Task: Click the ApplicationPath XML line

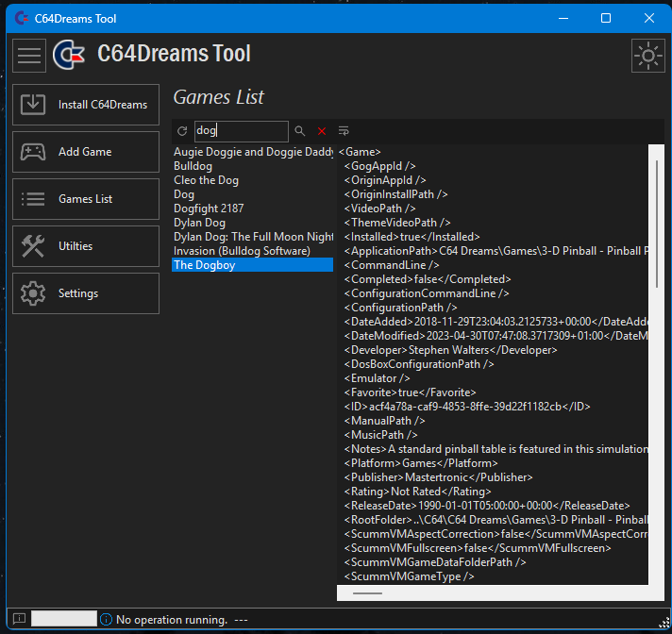Action: click(496, 251)
